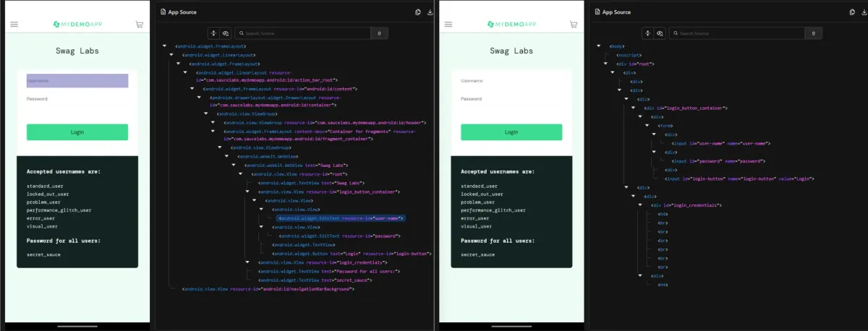
Task: Click visual_user text in left app preview
Action: pos(43,226)
